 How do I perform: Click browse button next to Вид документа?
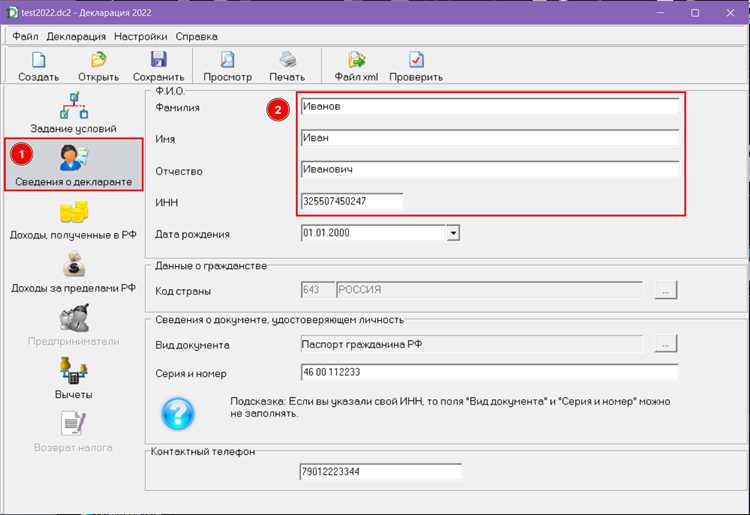[665, 344]
